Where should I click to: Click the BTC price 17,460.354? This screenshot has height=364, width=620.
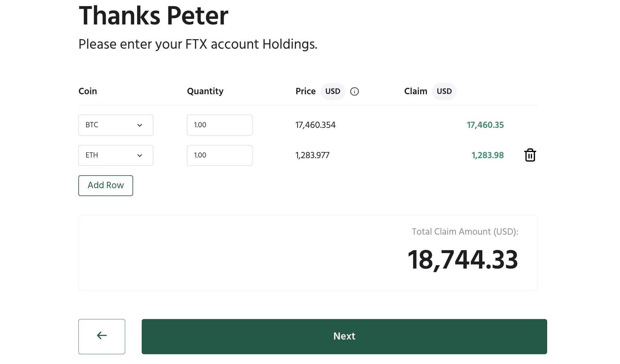tap(316, 125)
